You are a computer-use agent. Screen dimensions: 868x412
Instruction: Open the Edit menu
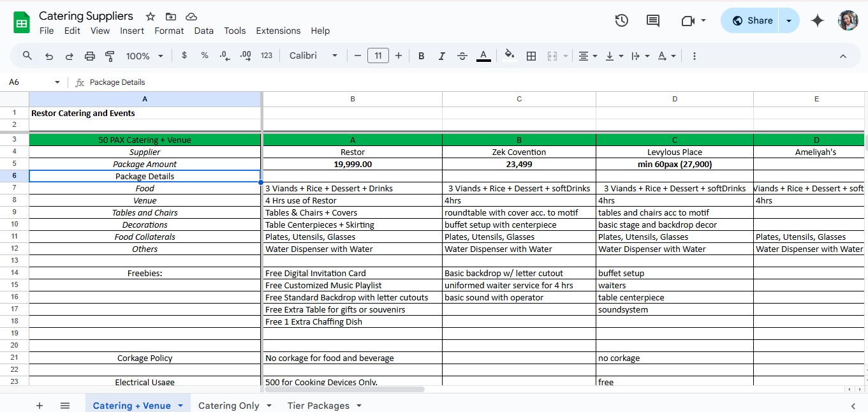point(72,31)
